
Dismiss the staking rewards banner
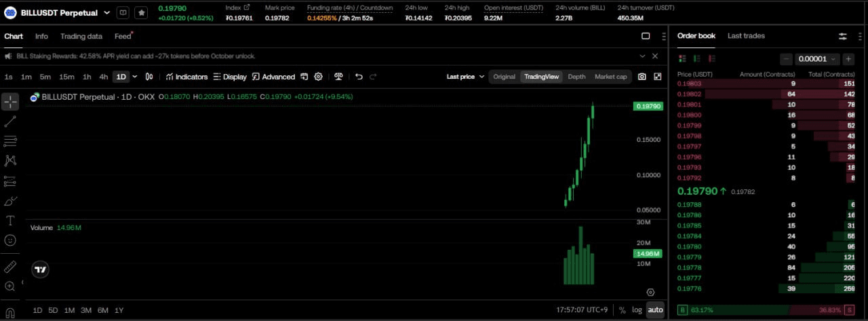(655, 56)
